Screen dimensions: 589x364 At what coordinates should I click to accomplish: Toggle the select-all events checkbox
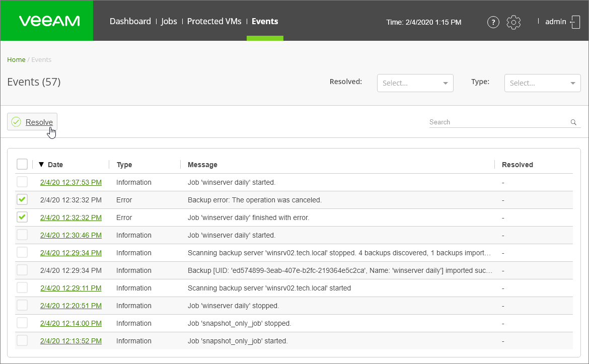coord(22,164)
